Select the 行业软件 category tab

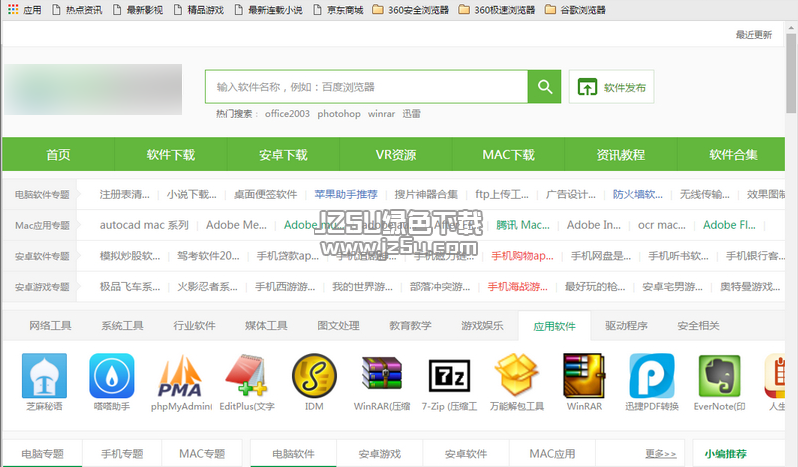click(x=194, y=326)
